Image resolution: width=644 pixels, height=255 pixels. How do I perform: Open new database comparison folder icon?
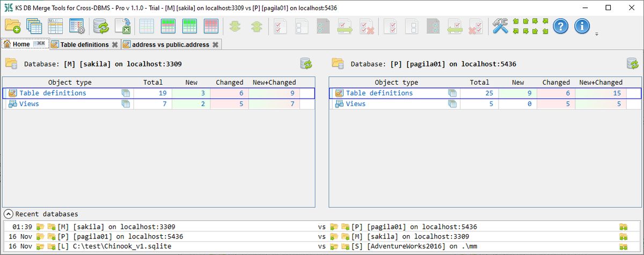tap(13, 26)
